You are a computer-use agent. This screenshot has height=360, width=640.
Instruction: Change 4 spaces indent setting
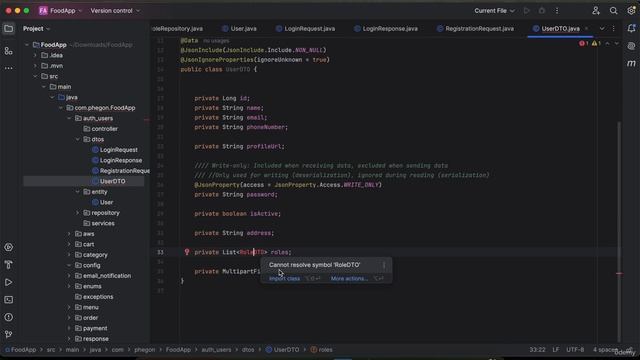pyautogui.click(x=605, y=350)
